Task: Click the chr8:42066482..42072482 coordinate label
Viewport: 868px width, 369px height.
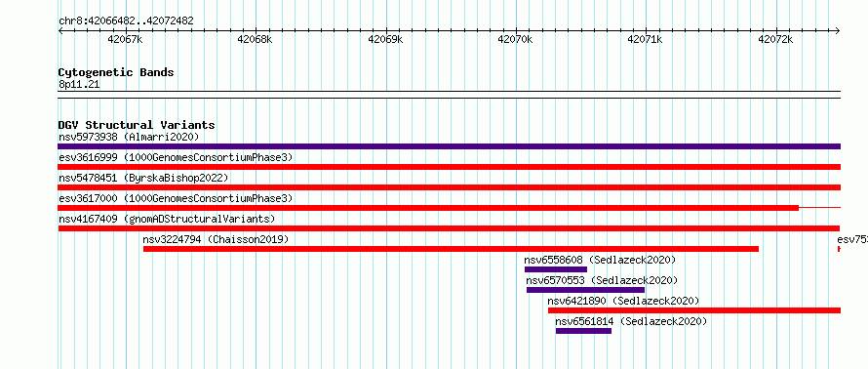Action: point(126,21)
